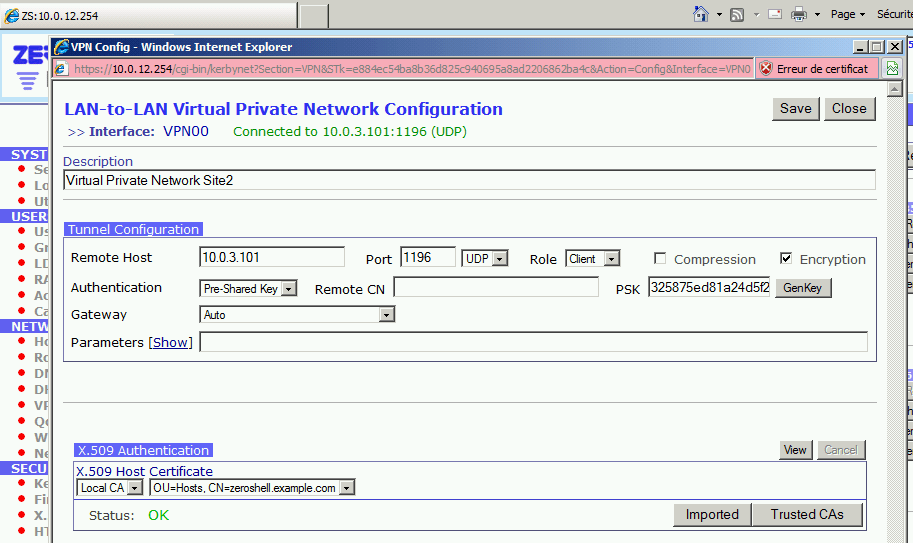Click the Connected to 10.0.3.101:1196 status
Screen dimensions: 913x543
click(x=350, y=132)
